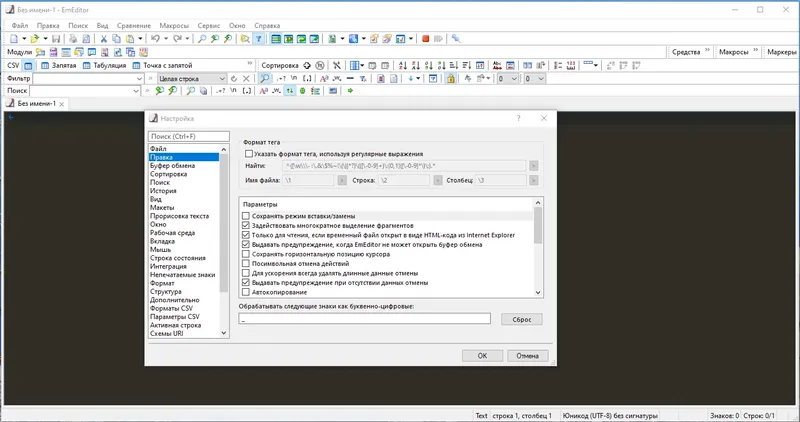This screenshot has height=422, width=800.
Task: Toggle 'Только для чтения' Internet Explorer checkbox
Action: coord(245,235)
